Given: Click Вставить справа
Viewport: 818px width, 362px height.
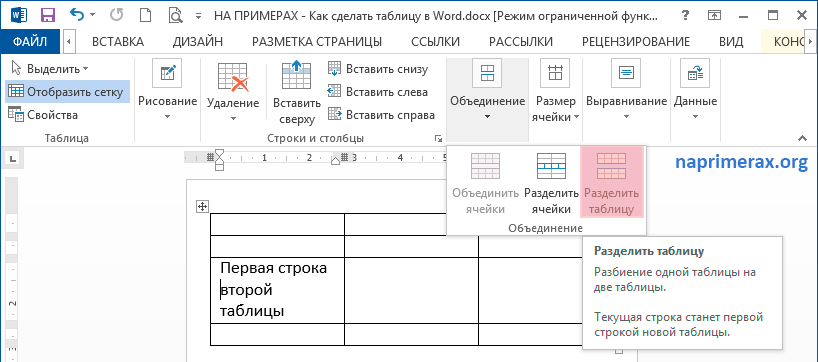Looking at the screenshot, I should tap(381, 115).
